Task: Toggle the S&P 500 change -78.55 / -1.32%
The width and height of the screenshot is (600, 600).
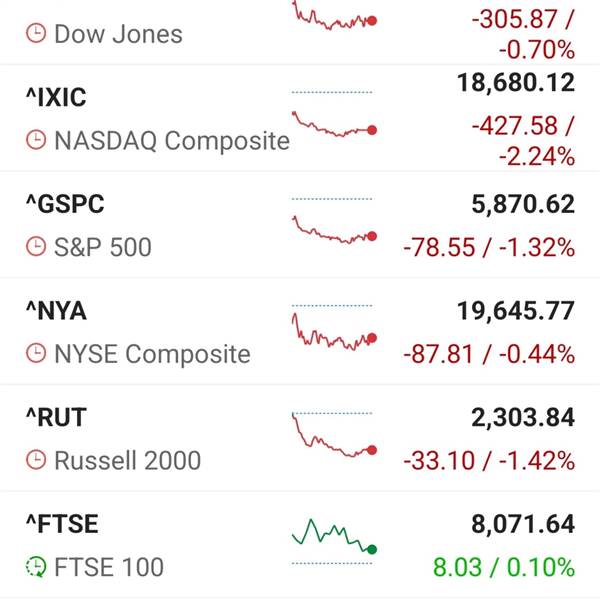Action: pos(489,247)
